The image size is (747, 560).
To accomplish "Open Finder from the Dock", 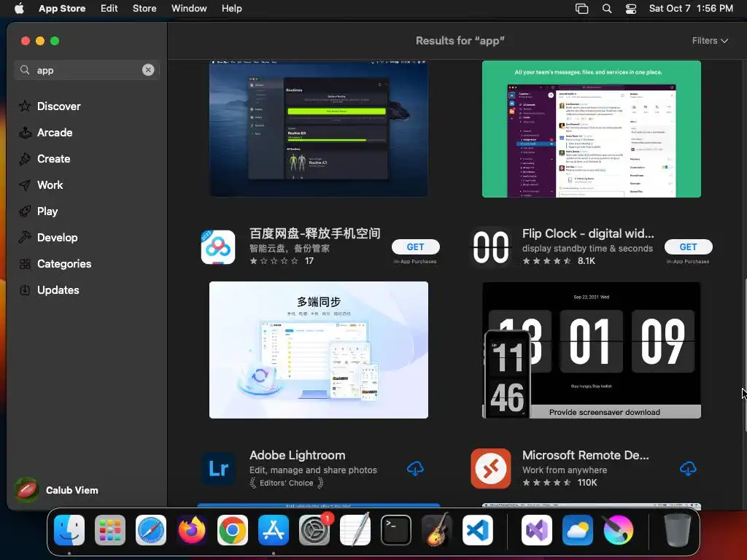I will 69,530.
